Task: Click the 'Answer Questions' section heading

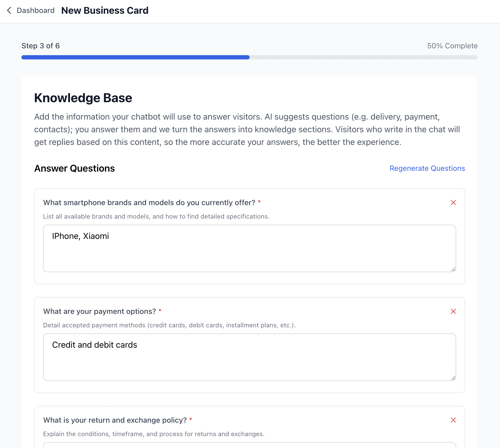Action: pyautogui.click(x=74, y=168)
